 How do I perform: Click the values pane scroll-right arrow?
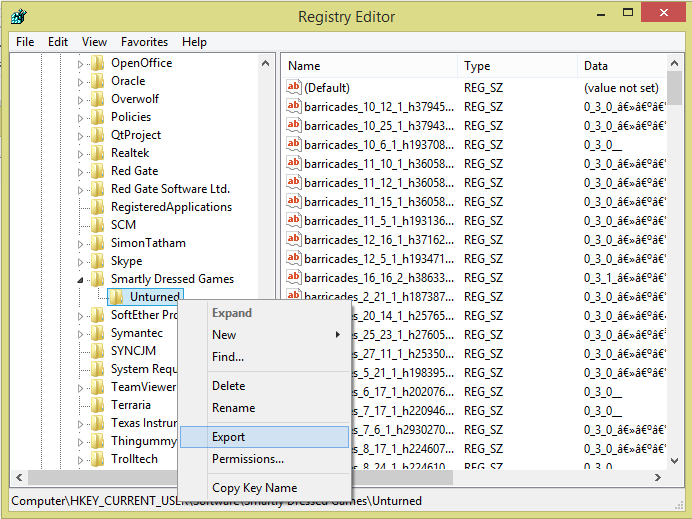pyautogui.click(x=658, y=478)
